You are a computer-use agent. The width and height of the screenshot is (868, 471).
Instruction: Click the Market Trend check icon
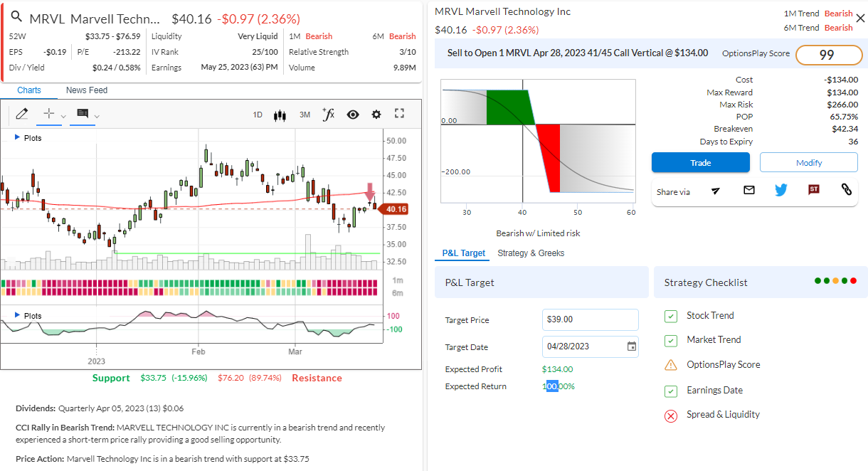point(670,340)
